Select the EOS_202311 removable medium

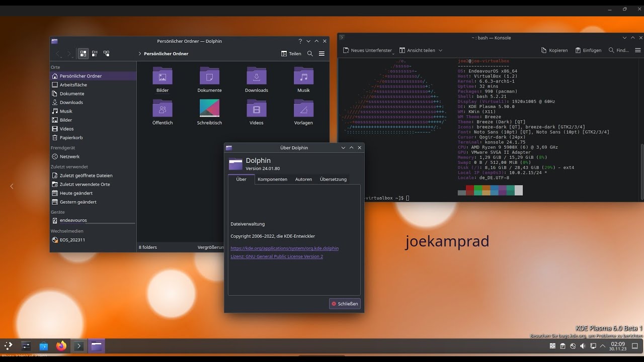(93, 240)
